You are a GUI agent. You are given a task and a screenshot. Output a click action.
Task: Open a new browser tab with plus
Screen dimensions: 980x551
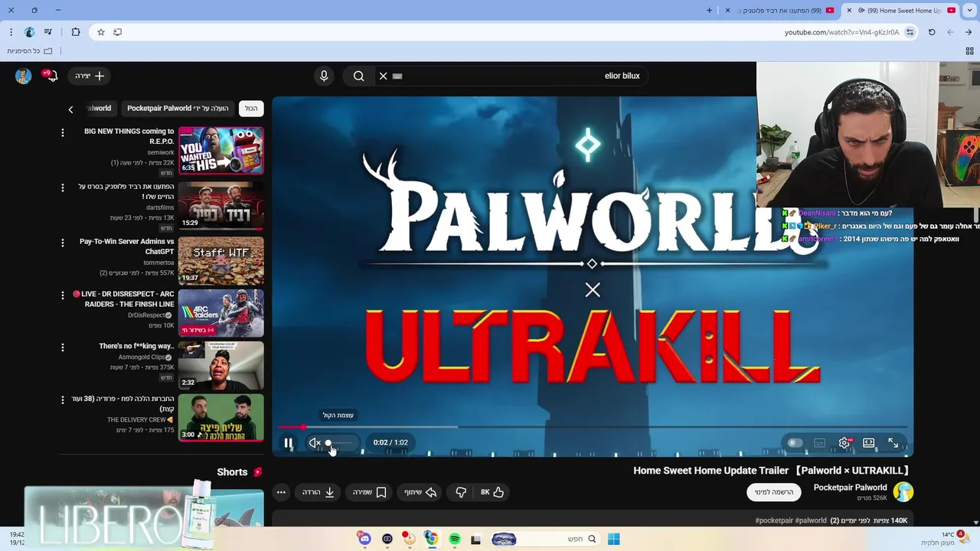[x=709, y=11]
